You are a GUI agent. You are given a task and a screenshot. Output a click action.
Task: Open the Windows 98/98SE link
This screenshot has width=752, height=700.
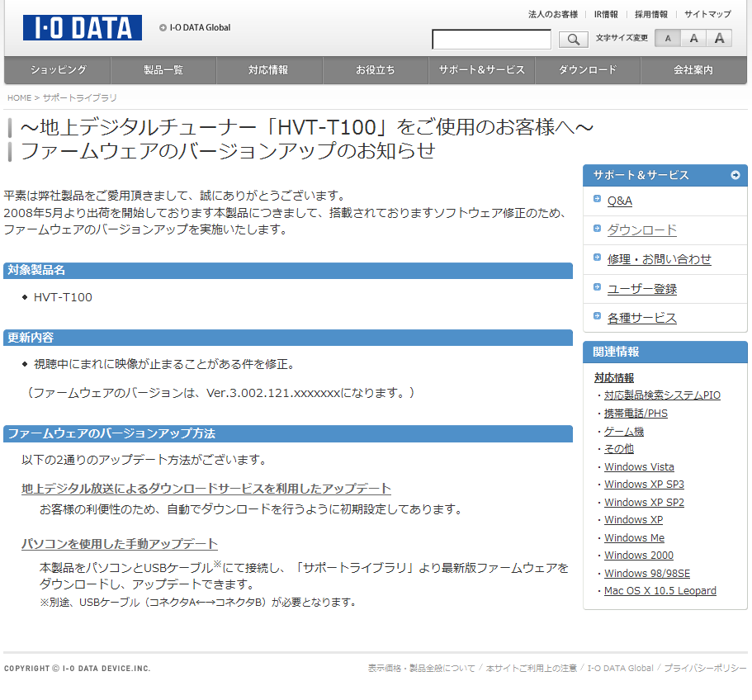647,574
